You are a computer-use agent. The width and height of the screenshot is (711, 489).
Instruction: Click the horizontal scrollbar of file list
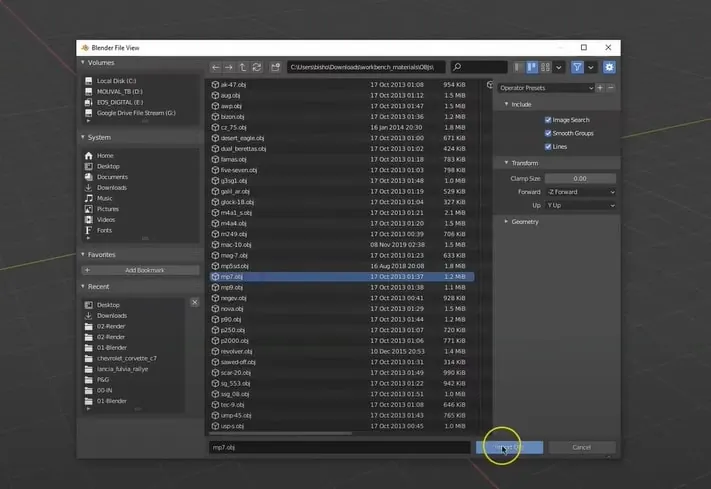click(x=280, y=434)
